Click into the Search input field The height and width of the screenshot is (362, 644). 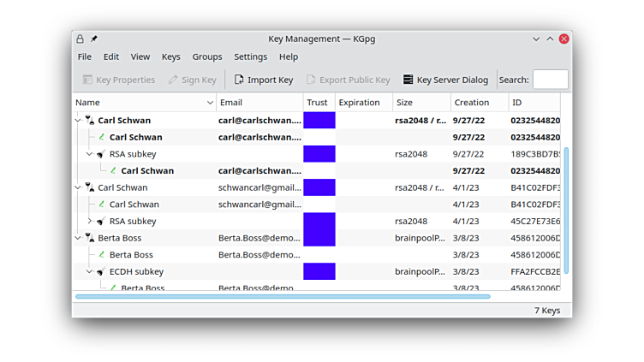[x=550, y=80]
